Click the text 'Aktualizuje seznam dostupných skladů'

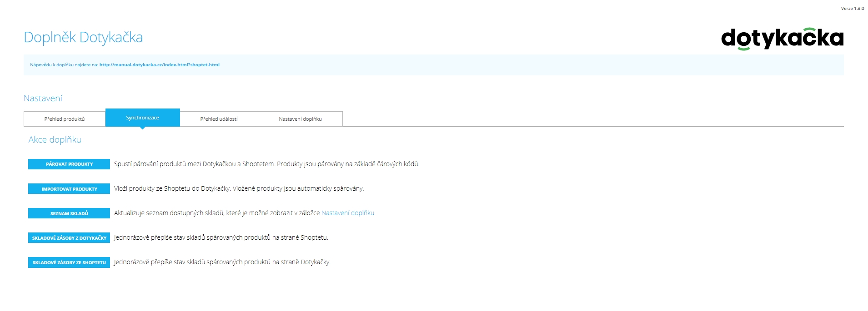click(x=169, y=213)
